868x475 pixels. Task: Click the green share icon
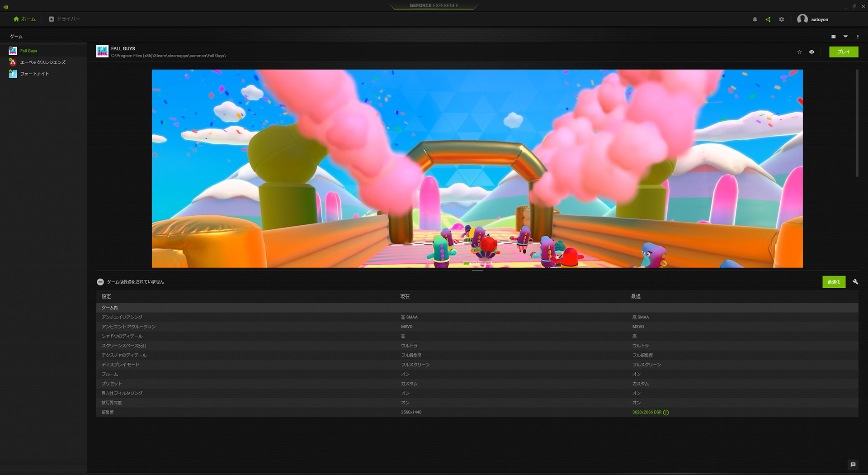[x=768, y=19]
